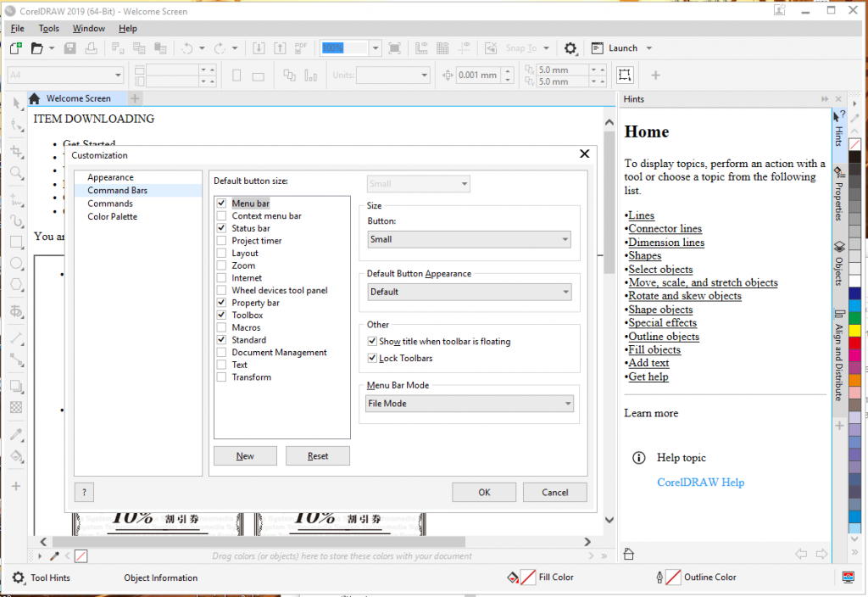Image resolution: width=868 pixels, height=597 pixels.
Task: Open the Button size Small dropdown
Action: pyautogui.click(x=469, y=239)
